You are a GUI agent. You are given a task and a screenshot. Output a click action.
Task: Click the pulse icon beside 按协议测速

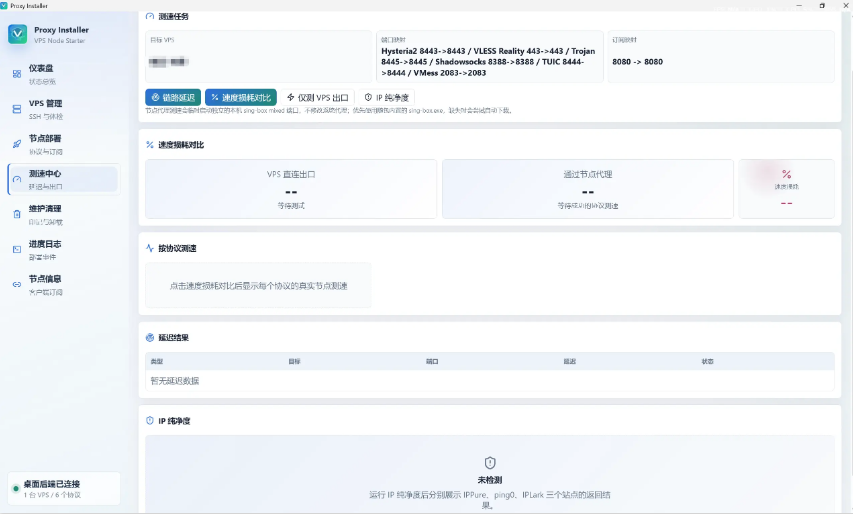click(150, 248)
